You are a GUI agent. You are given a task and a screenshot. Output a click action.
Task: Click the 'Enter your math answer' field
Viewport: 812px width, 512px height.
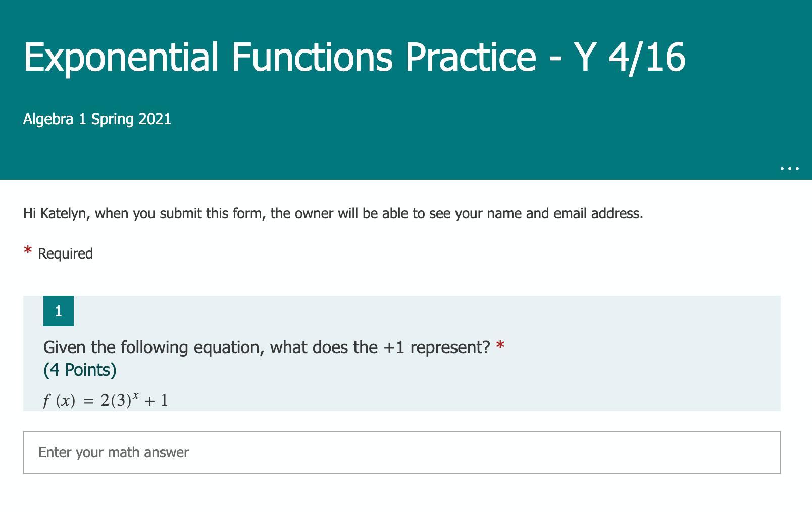401,452
